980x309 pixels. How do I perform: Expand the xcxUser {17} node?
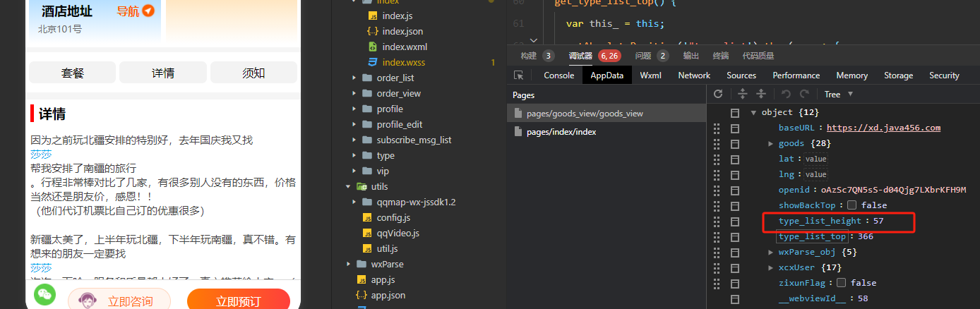point(771,267)
